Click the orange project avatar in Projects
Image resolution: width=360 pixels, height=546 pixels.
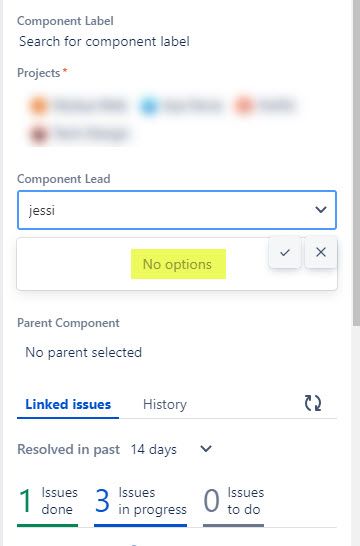point(39,105)
